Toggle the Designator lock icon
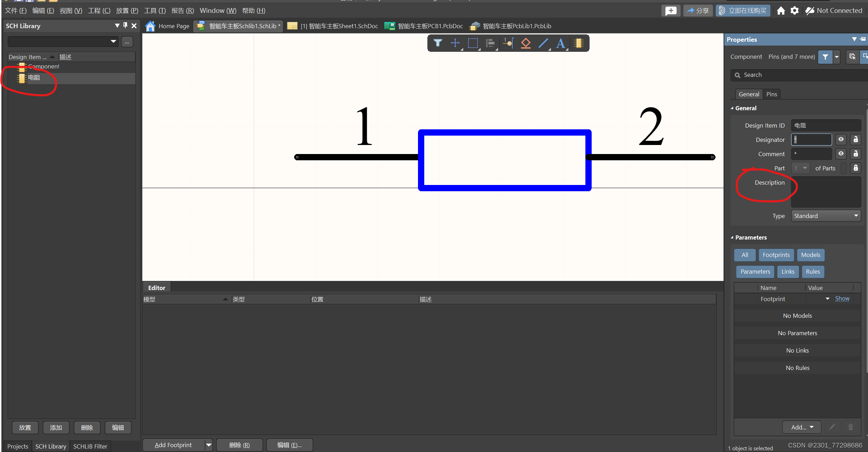 [x=855, y=139]
